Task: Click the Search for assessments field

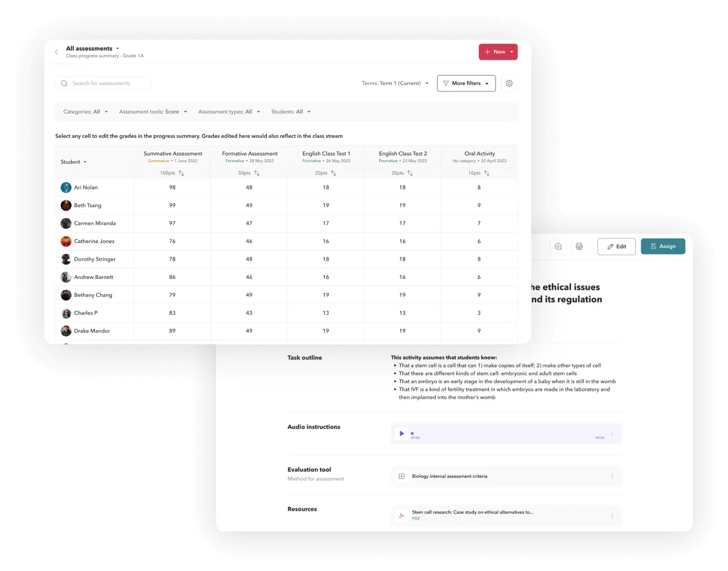Action: pyautogui.click(x=103, y=83)
